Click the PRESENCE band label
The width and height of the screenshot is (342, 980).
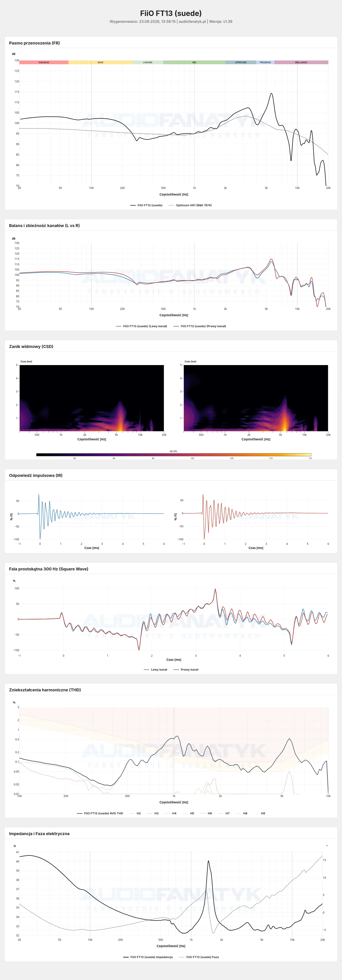point(265,62)
